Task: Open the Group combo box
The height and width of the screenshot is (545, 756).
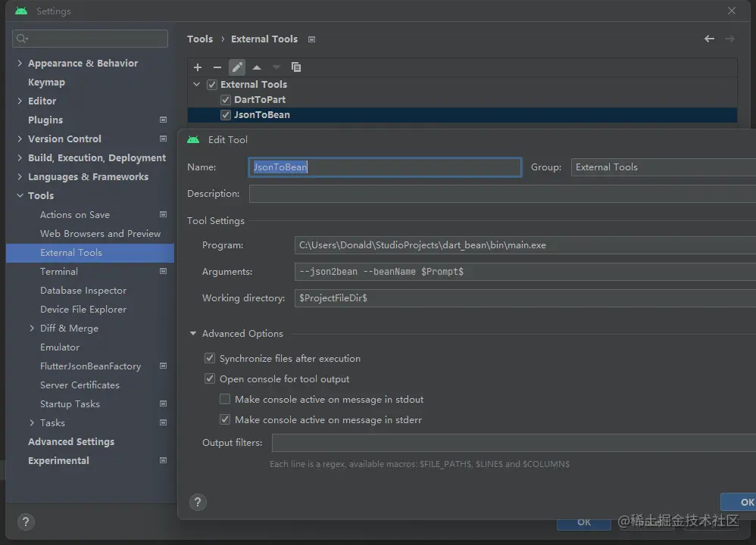Action: (x=664, y=167)
